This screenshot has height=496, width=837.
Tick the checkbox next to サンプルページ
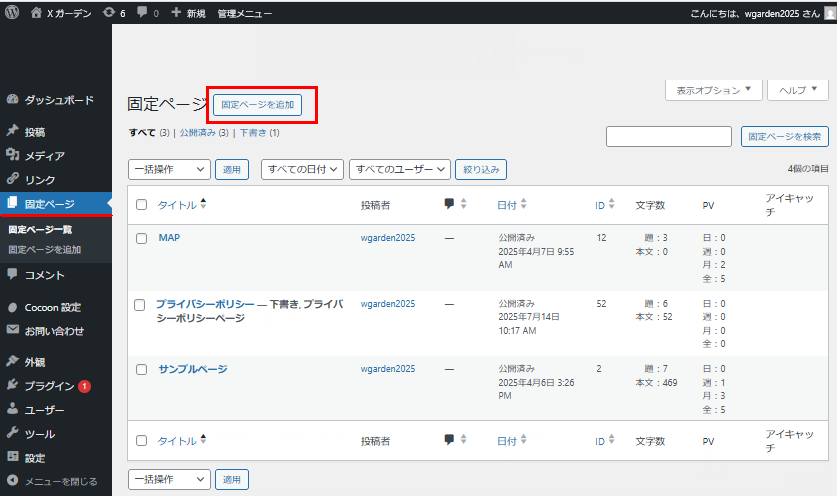coord(141,370)
